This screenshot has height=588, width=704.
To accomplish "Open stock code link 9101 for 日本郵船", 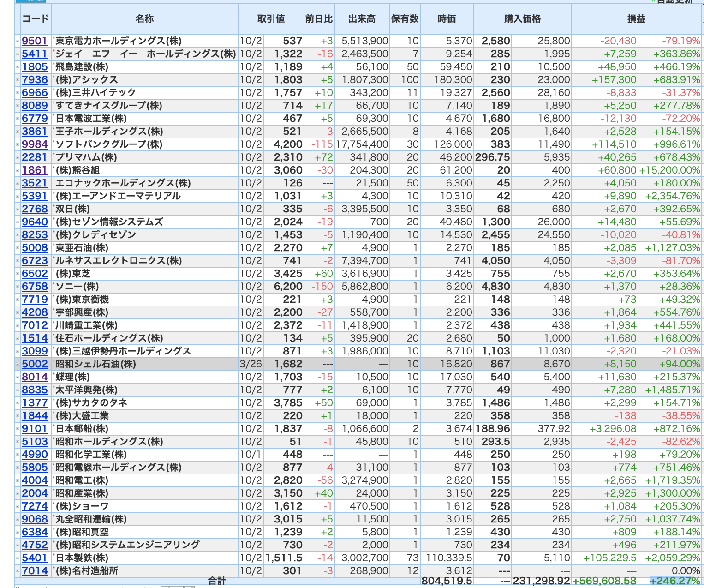I will (x=35, y=429).
